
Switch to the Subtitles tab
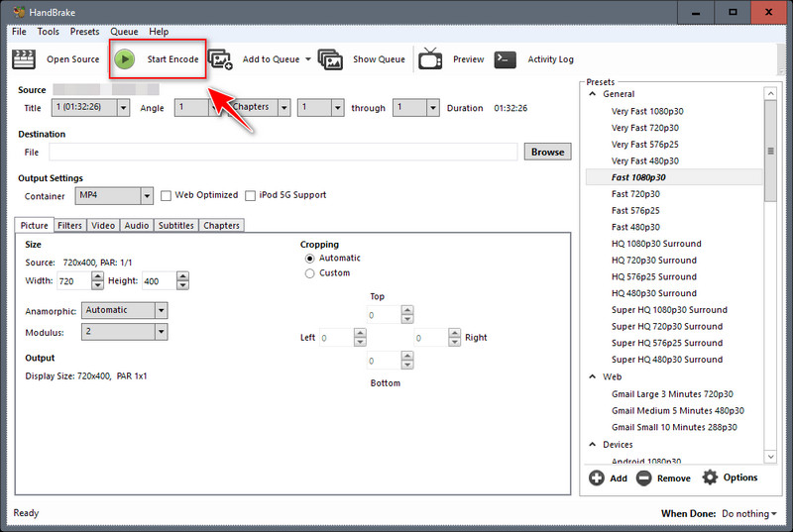point(176,225)
